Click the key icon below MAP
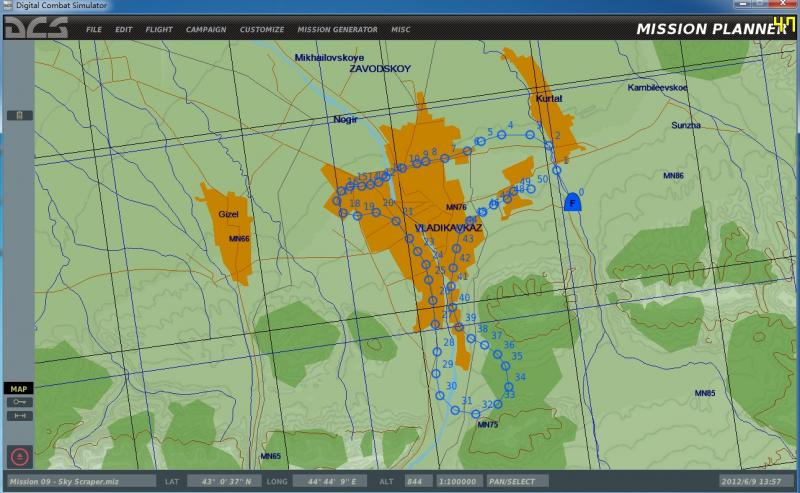The height and width of the screenshot is (493, 800). [20, 402]
